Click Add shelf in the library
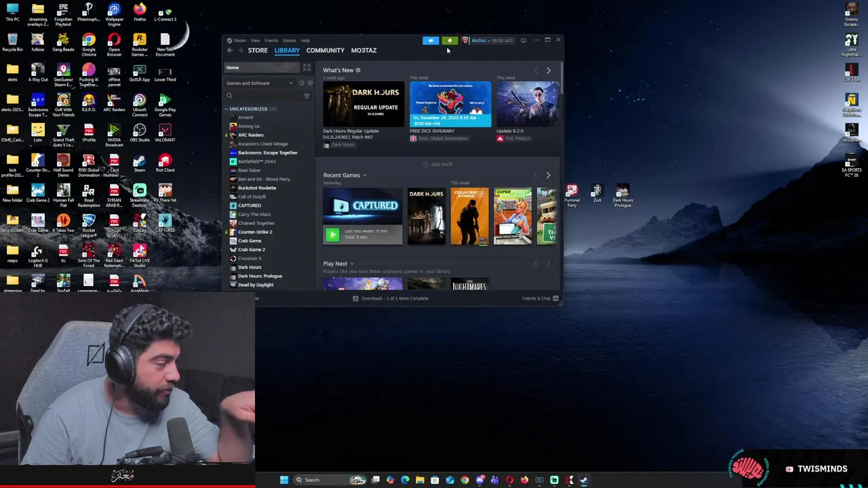The height and width of the screenshot is (488, 868). pyautogui.click(x=437, y=164)
